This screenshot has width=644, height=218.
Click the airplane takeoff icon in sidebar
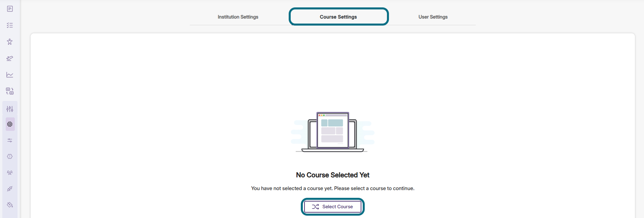(x=10, y=58)
